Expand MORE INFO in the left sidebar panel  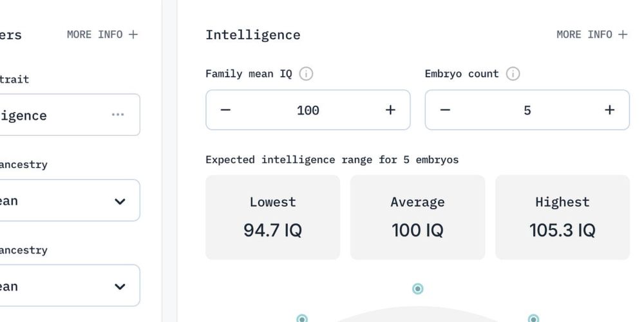pos(102,35)
